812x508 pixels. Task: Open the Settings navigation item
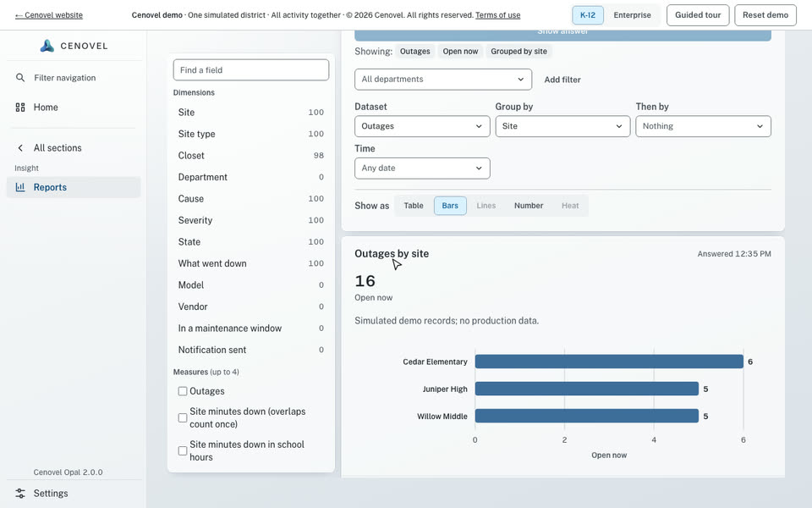74,494
